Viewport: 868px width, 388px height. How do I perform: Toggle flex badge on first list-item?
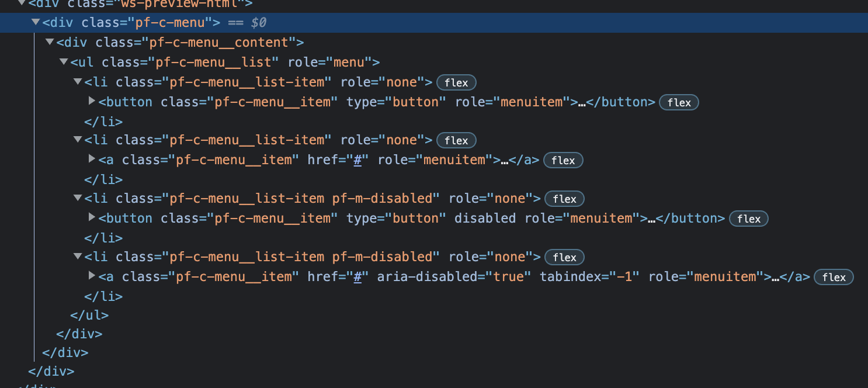click(456, 82)
